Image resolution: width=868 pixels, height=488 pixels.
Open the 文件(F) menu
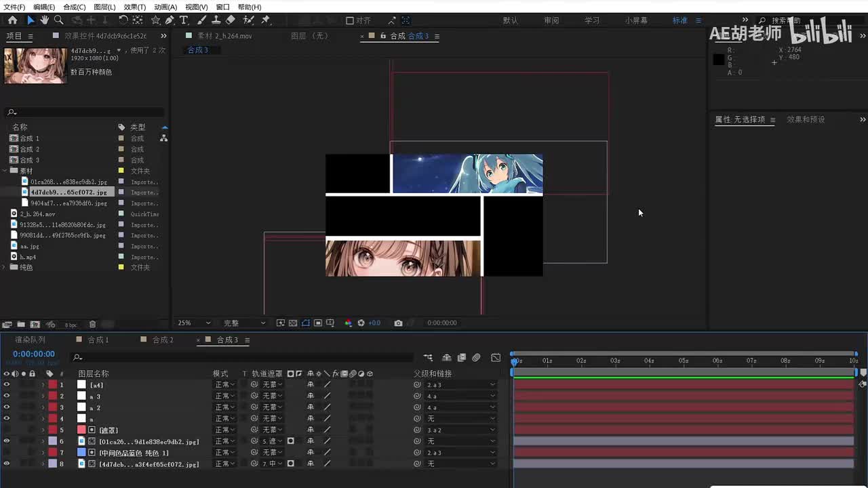(14, 7)
